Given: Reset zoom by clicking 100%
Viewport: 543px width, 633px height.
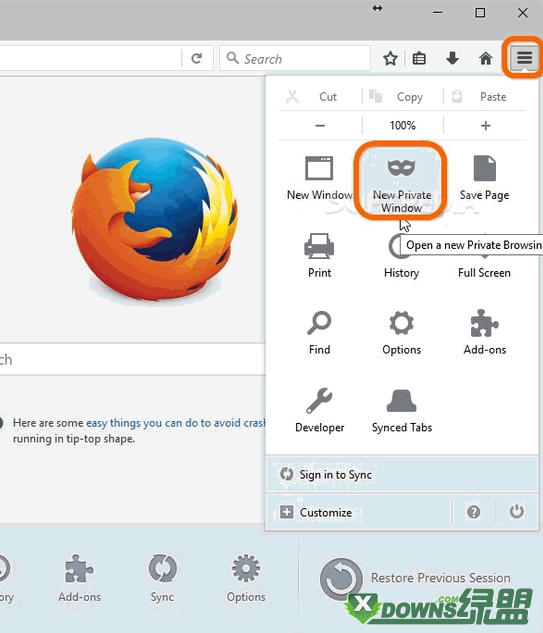Looking at the screenshot, I should click(403, 126).
